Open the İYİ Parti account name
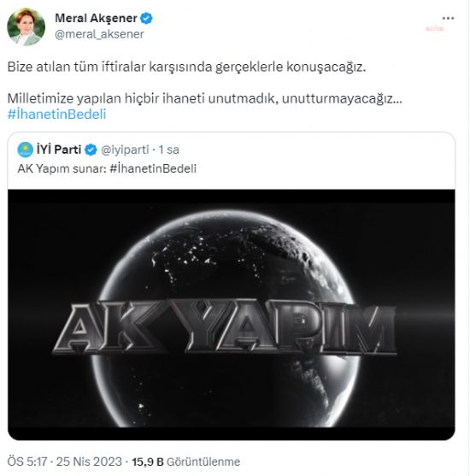Viewport: 470px width, 476px height. 59,150
